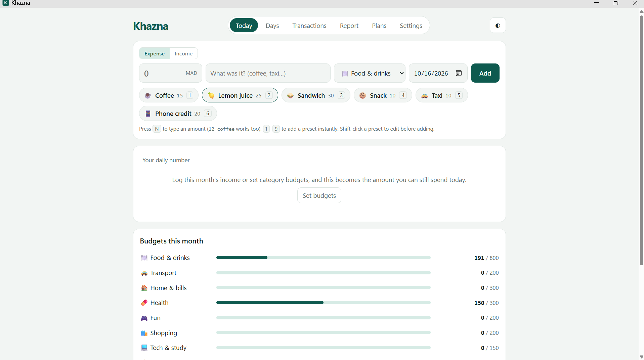Viewport: 644px width, 360px height.
Task: Open the Food & drinks category dropdown
Action: [x=370, y=73]
